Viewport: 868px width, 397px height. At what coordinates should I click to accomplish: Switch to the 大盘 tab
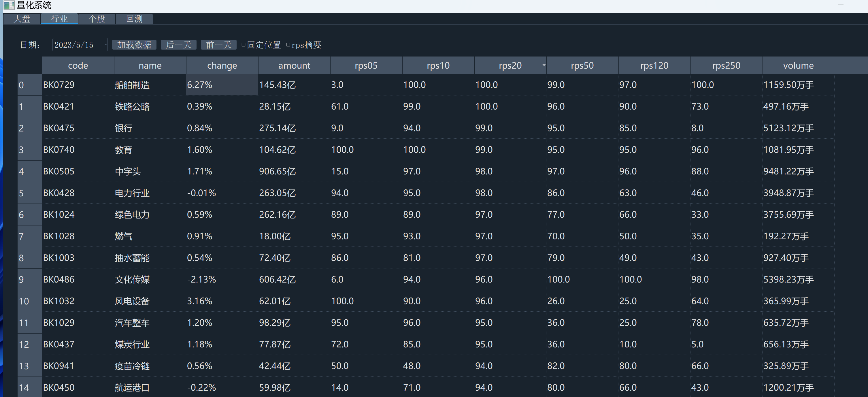[x=22, y=19]
